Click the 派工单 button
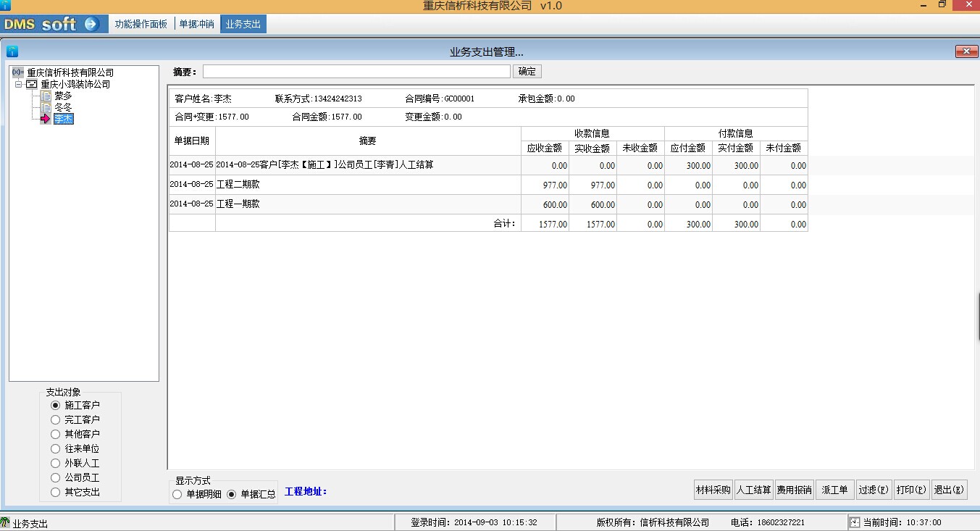The image size is (980, 531). 835,490
